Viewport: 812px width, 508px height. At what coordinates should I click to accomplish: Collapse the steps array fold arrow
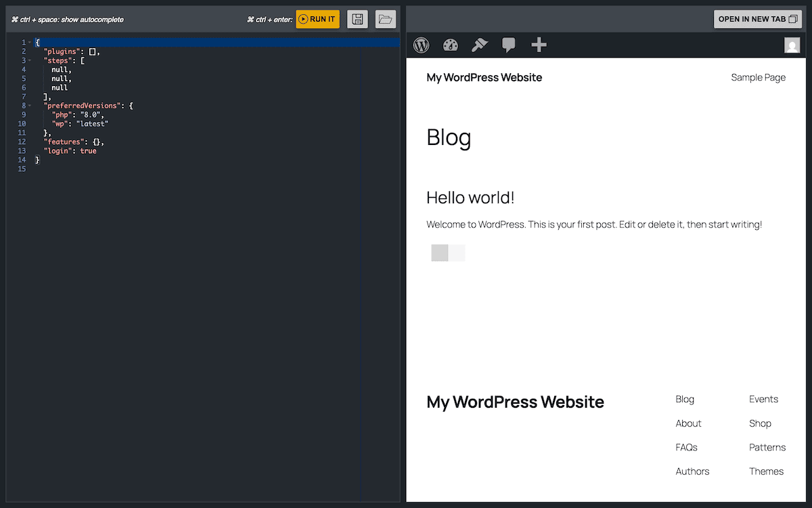[x=29, y=60]
